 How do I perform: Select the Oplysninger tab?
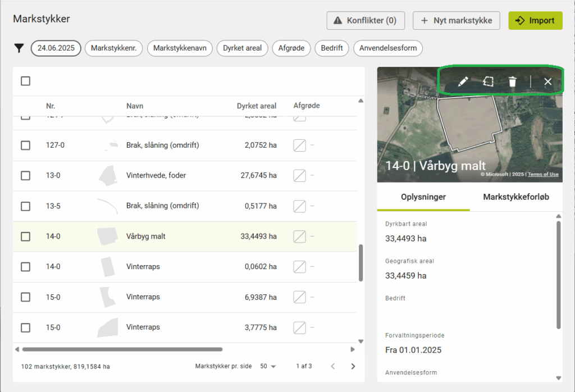tap(423, 197)
